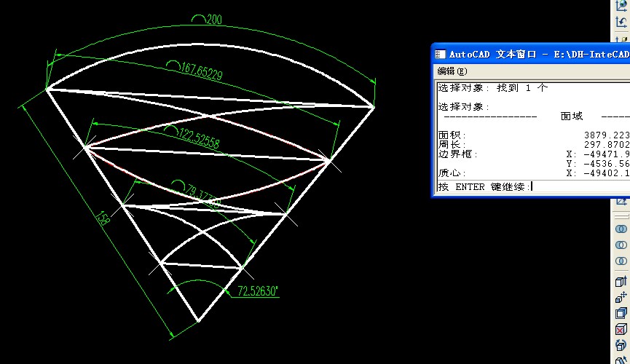Viewport: 630px width, 364px height.
Task: Click the 周长 value 297.8702 line
Action: pos(534,145)
